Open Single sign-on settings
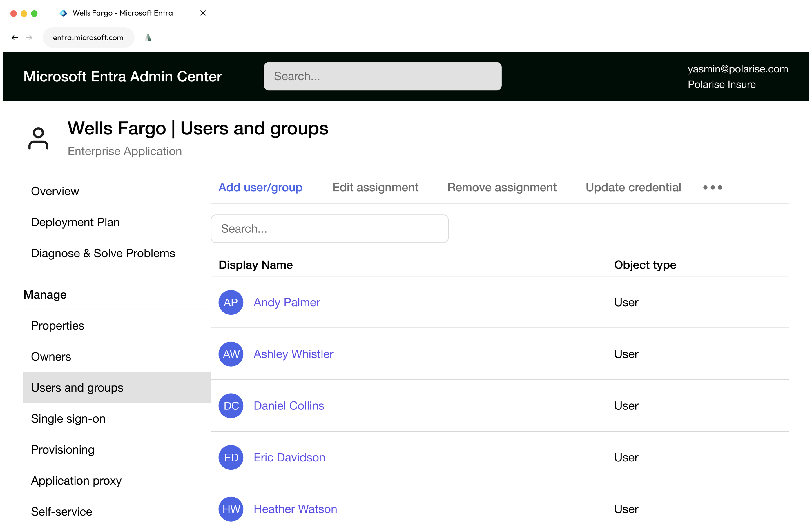The height and width of the screenshot is (526, 812). point(68,418)
